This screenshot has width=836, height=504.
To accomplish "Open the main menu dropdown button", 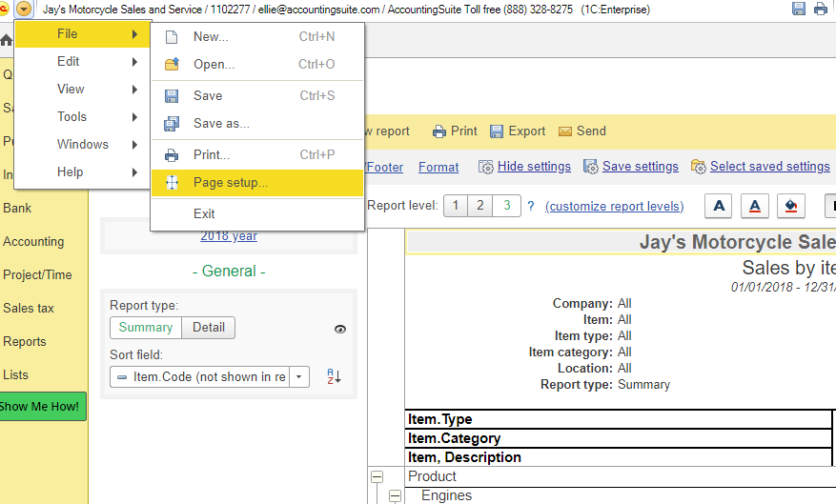I will click(x=24, y=9).
